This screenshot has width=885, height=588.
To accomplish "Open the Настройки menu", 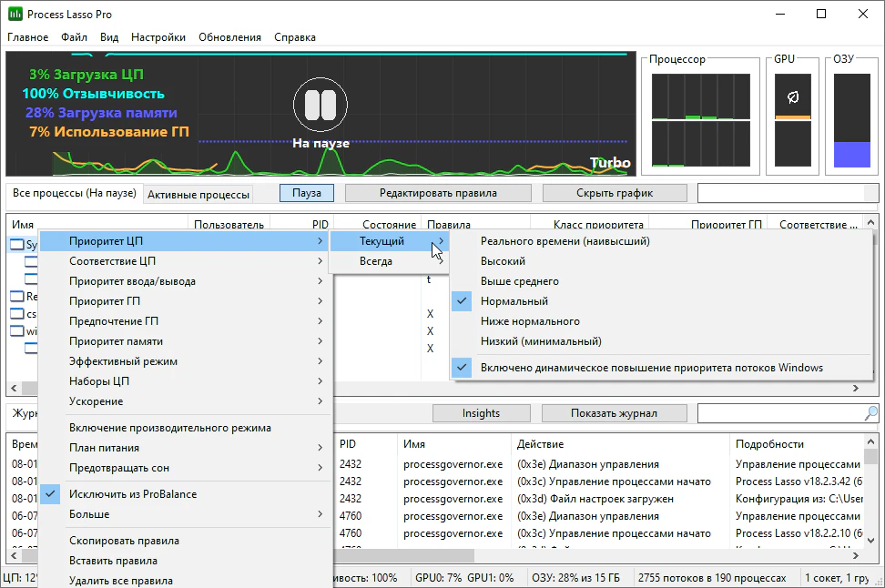I will click(158, 37).
